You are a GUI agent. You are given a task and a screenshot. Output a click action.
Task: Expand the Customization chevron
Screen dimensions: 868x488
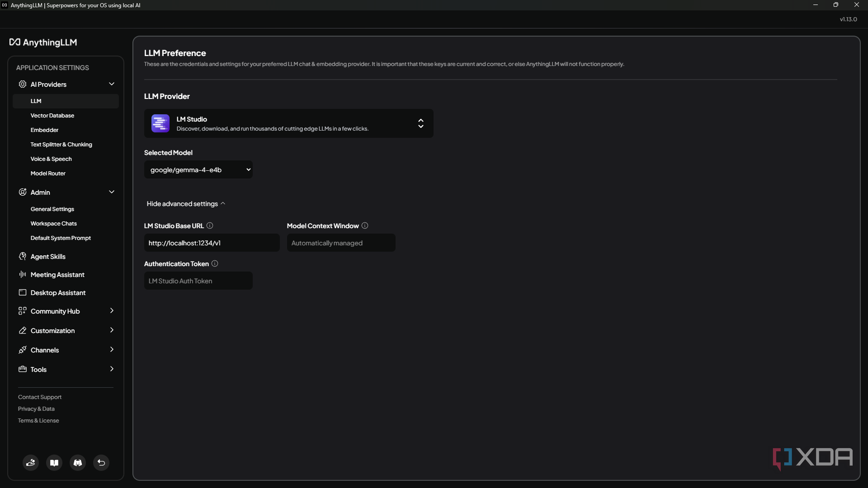coord(112,330)
